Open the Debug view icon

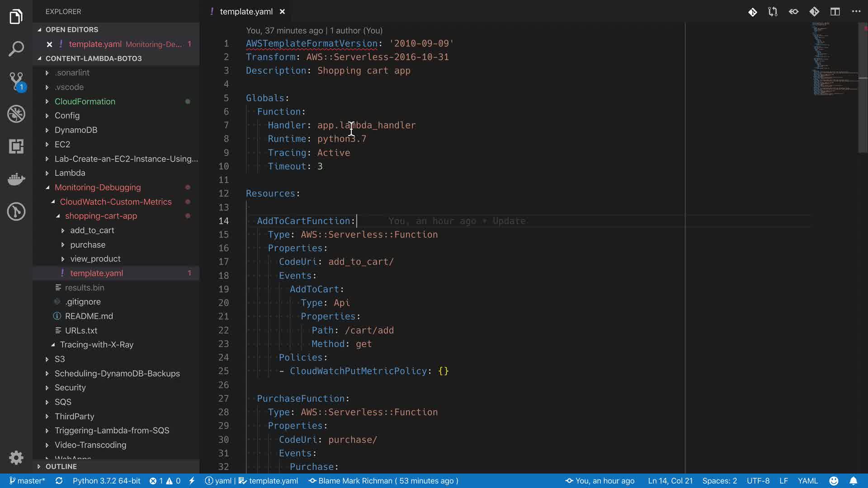click(x=16, y=114)
